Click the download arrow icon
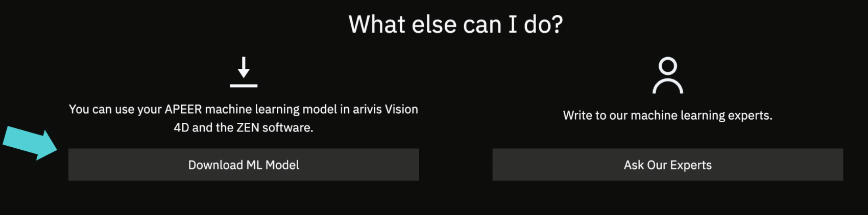868x215 pixels. 244,68
